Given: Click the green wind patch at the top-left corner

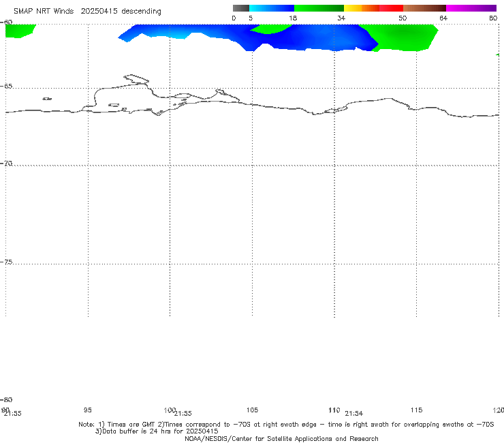Looking at the screenshot, I should 18,31.
